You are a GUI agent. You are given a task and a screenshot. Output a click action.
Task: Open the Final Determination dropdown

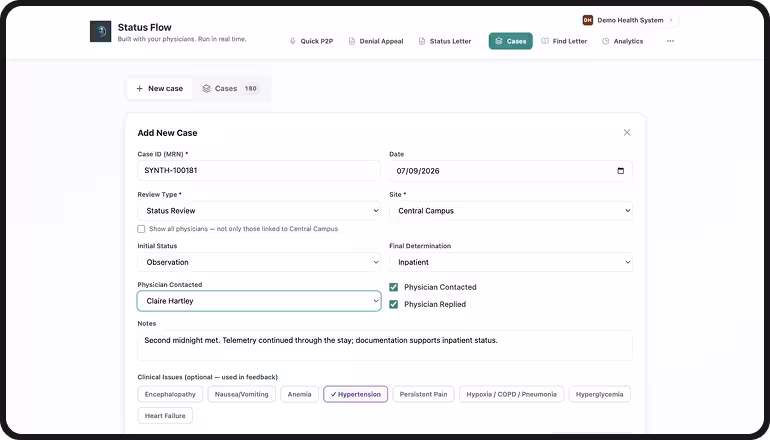(x=511, y=262)
